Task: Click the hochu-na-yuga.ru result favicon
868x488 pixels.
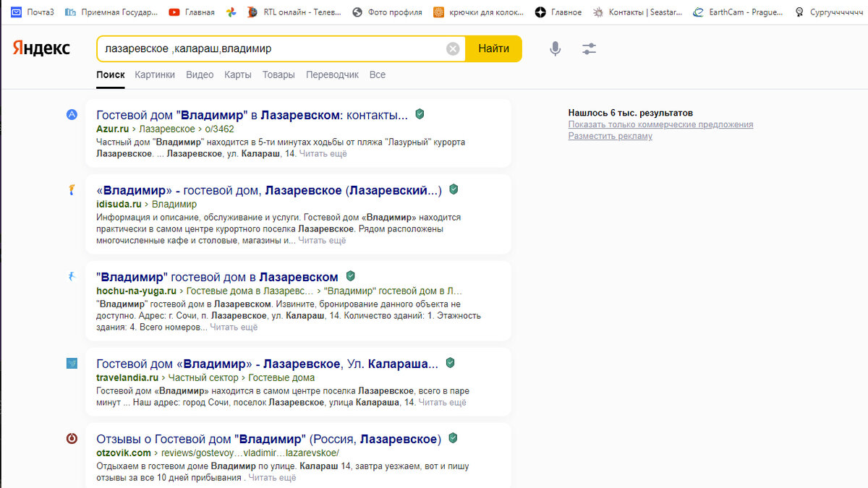Action: coord(72,276)
